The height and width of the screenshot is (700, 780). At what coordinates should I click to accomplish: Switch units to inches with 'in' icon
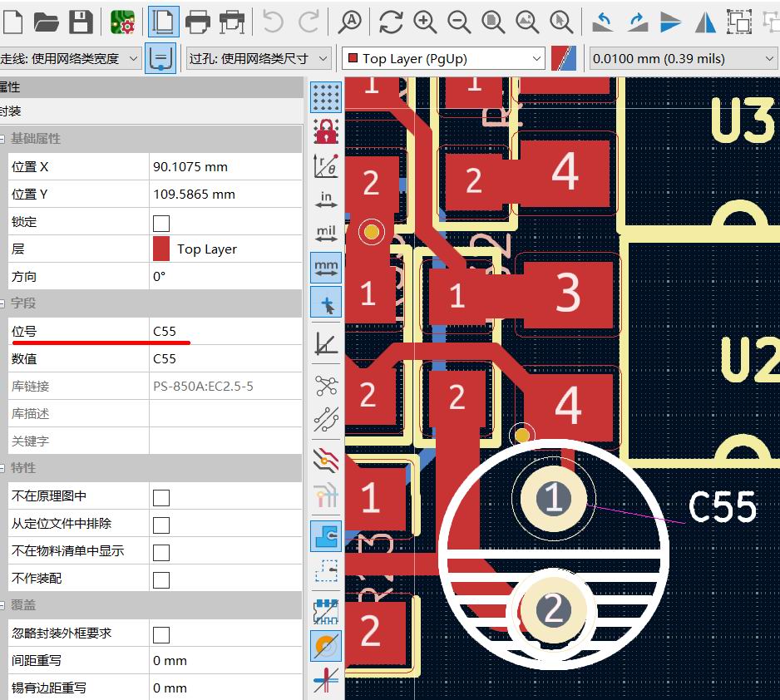point(326,200)
